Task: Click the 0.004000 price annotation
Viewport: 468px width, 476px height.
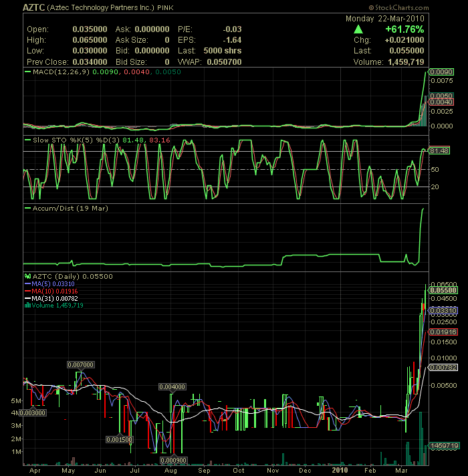Action: 172,387
